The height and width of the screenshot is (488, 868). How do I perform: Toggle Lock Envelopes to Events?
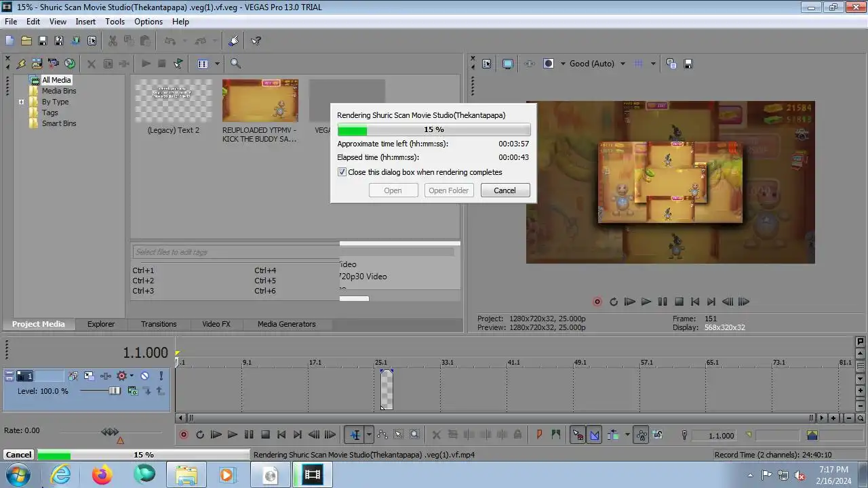641,435
